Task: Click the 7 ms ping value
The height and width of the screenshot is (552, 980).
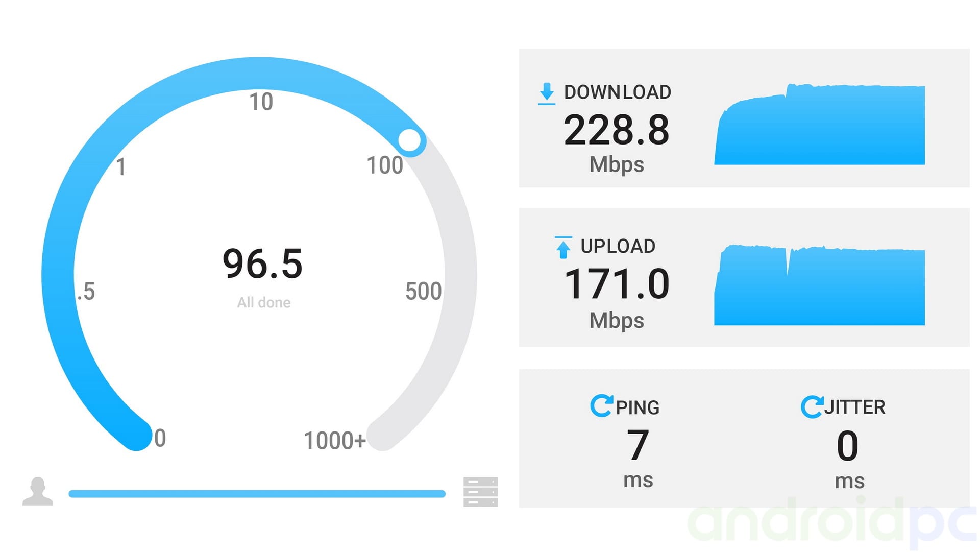Action: pos(638,458)
